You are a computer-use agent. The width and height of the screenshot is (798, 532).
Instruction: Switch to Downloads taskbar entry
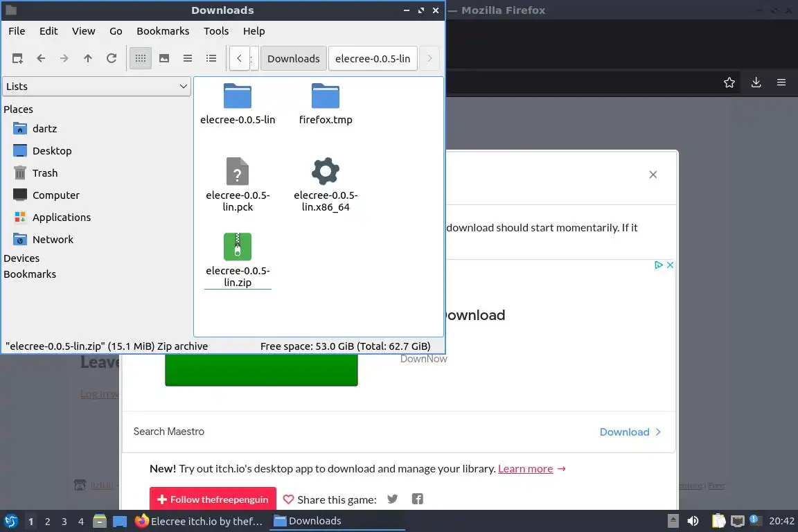(x=337, y=522)
